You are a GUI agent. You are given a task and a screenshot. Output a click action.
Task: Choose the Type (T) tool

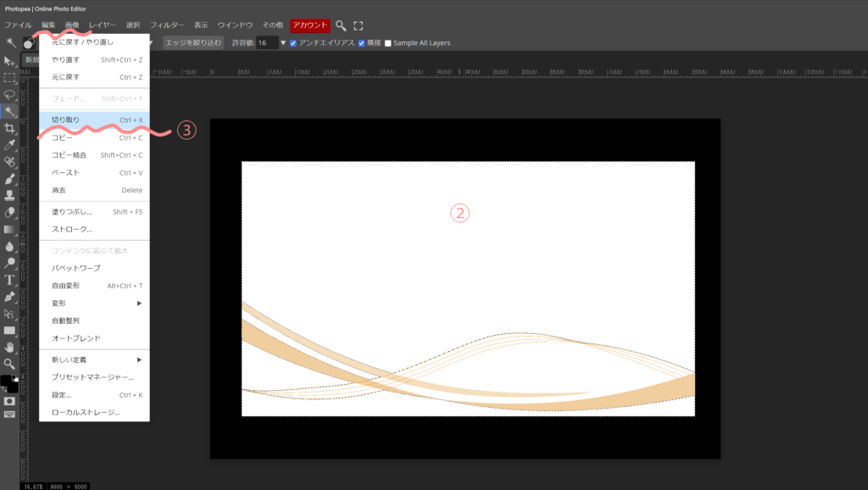click(10, 280)
